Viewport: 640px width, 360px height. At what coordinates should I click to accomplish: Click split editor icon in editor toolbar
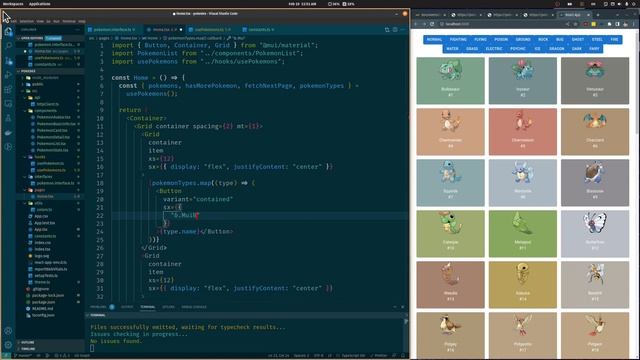tap(395, 30)
